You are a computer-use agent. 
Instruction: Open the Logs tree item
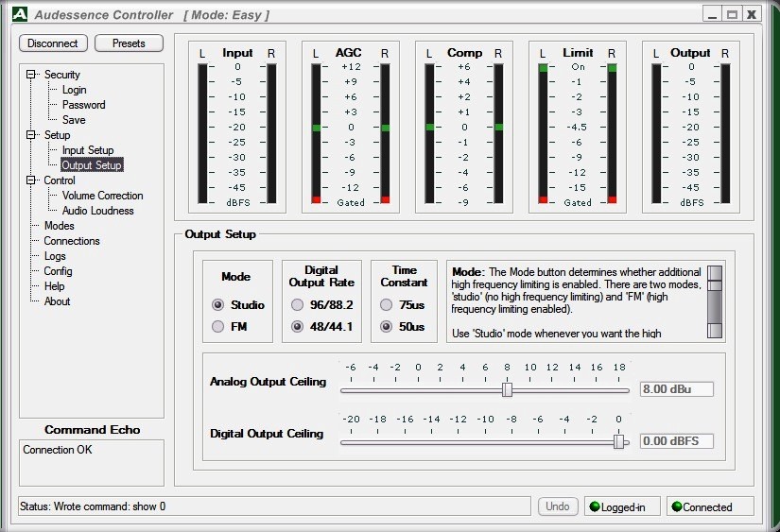click(x=55, y=256)
